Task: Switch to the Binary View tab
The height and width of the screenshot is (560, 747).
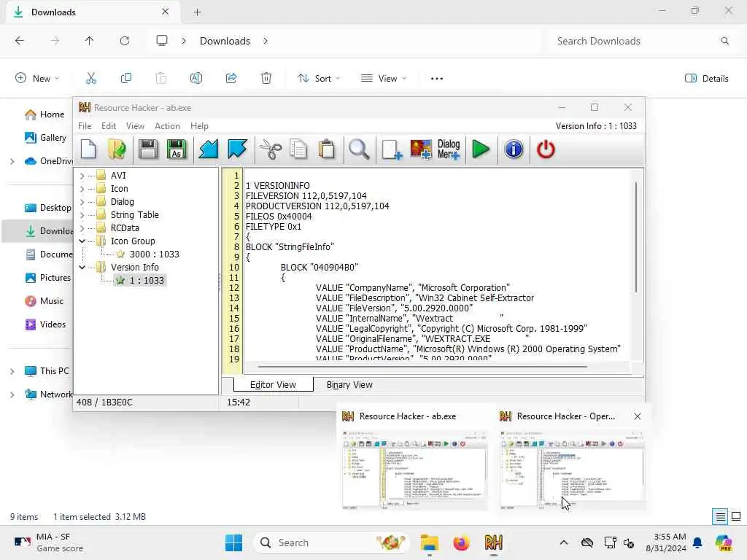Action: pos(349,385)
